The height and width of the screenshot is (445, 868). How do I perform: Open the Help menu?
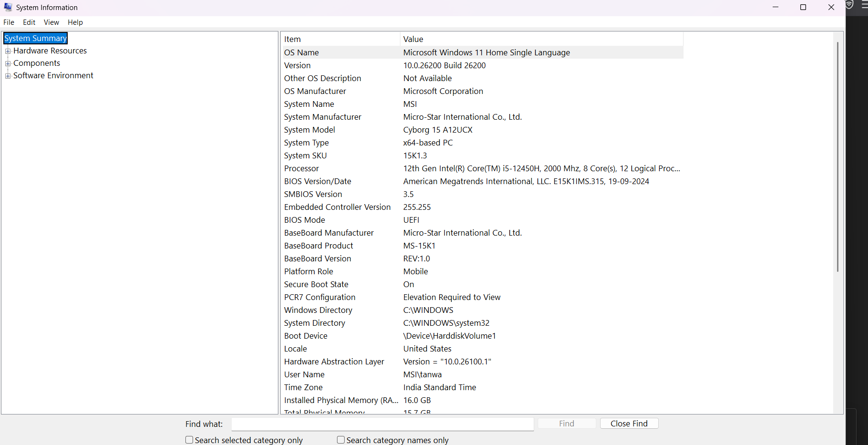point(75,22)
